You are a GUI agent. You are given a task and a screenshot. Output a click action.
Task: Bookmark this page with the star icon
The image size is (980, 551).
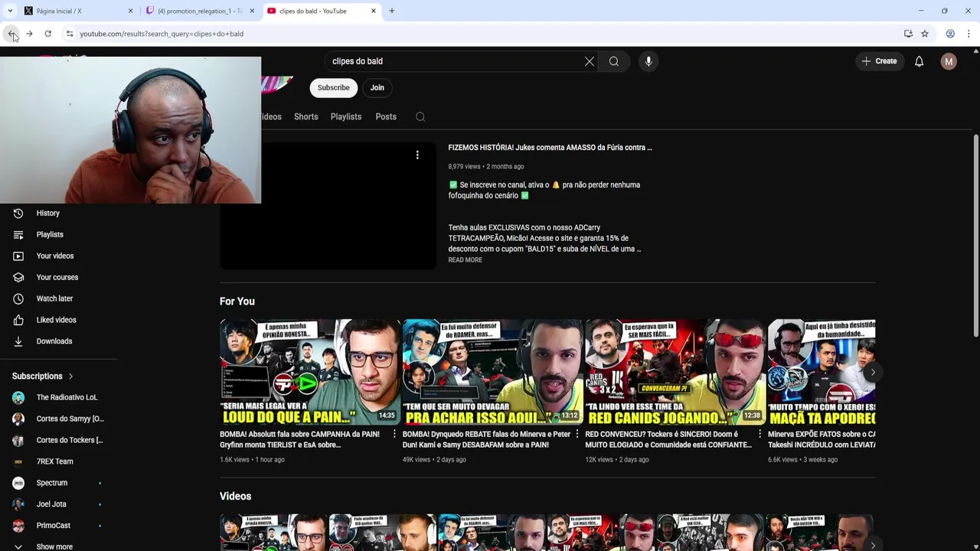(925, 34)
